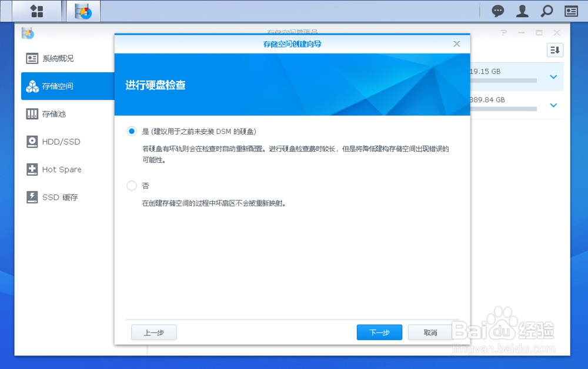Open the main menu grid icon
Image resolution: width=588 pixels, height=369 pixels.
click(36, 11)
